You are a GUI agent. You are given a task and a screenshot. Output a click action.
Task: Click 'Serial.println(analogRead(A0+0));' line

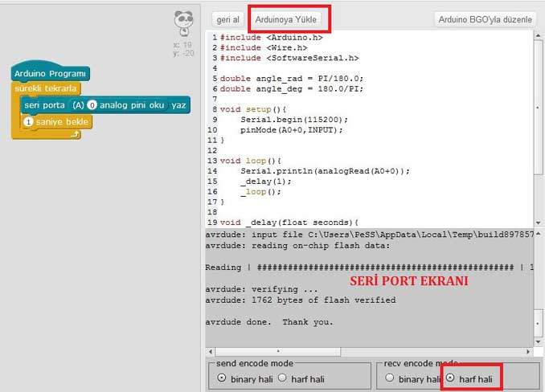pyautogui.click(x=325, y=171)
